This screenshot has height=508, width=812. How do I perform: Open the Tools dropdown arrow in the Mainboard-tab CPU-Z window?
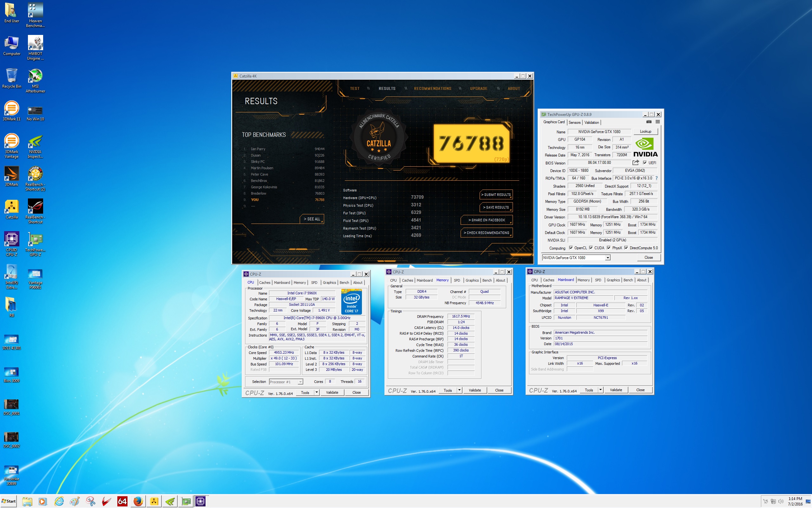[x=600, y=390]
